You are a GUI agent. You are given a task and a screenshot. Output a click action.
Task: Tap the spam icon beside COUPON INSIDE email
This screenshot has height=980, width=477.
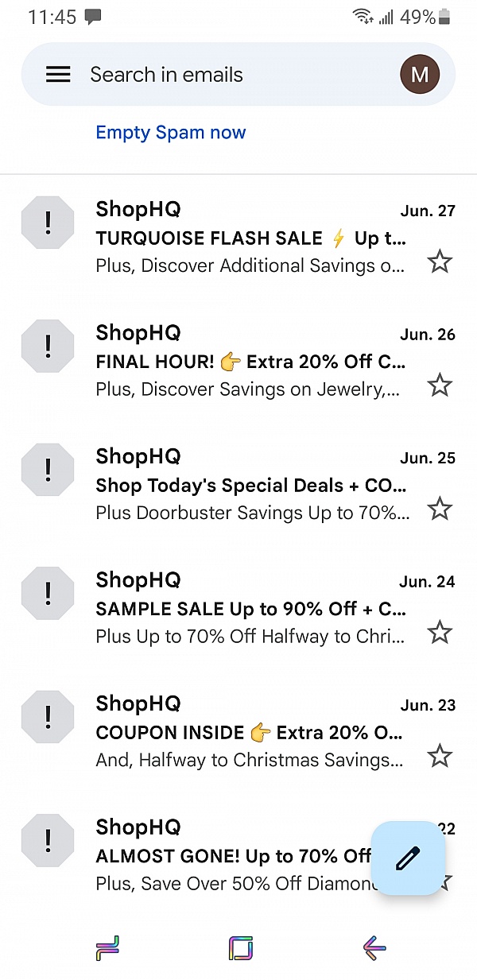[48, 716]
